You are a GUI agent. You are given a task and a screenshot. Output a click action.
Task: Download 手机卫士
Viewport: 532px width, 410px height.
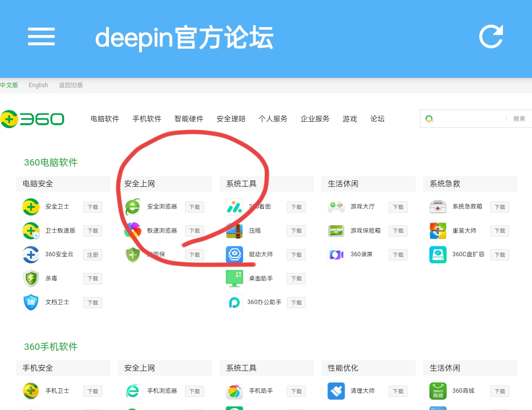pyautogui.click(x=93, y=391)
